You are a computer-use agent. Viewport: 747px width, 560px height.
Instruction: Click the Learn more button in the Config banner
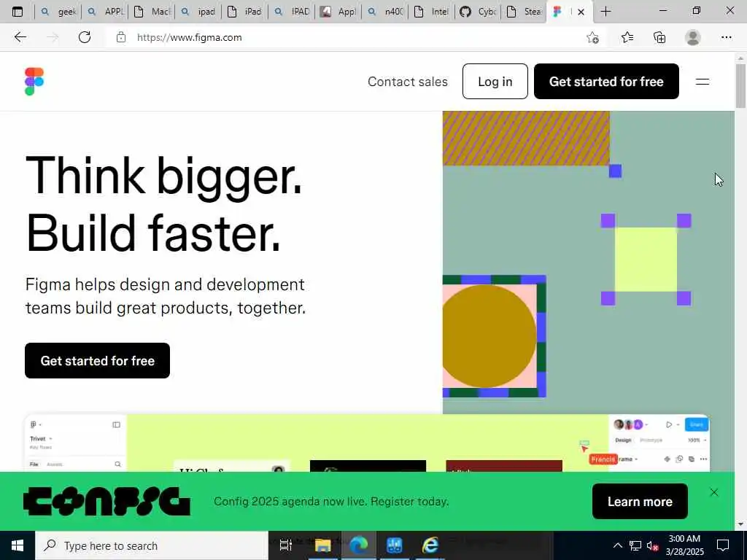click(x=640, y=502)
